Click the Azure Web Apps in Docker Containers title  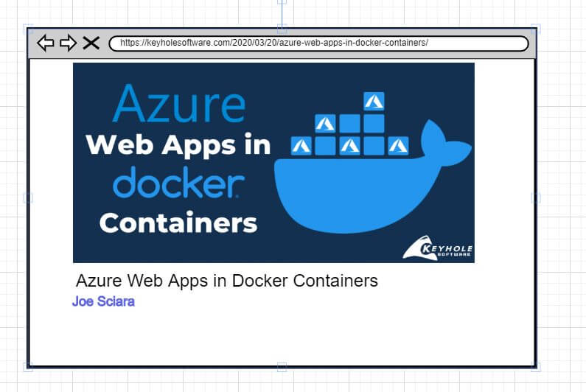click(x=227, y=281)
